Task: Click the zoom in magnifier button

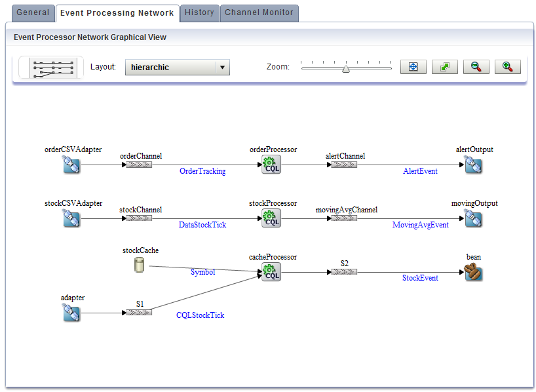Action: pos(508,67)
